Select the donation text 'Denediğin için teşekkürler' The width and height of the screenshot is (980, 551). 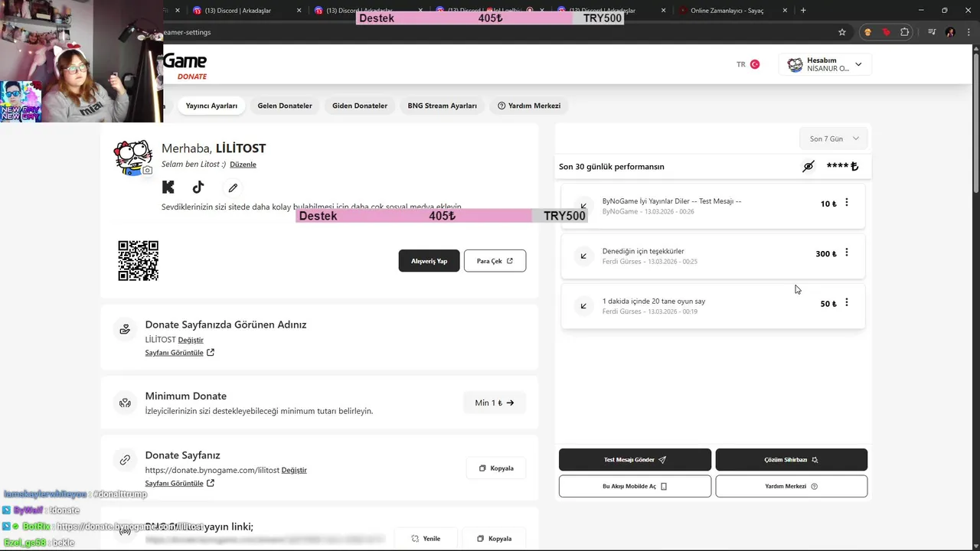click(643, 251)
